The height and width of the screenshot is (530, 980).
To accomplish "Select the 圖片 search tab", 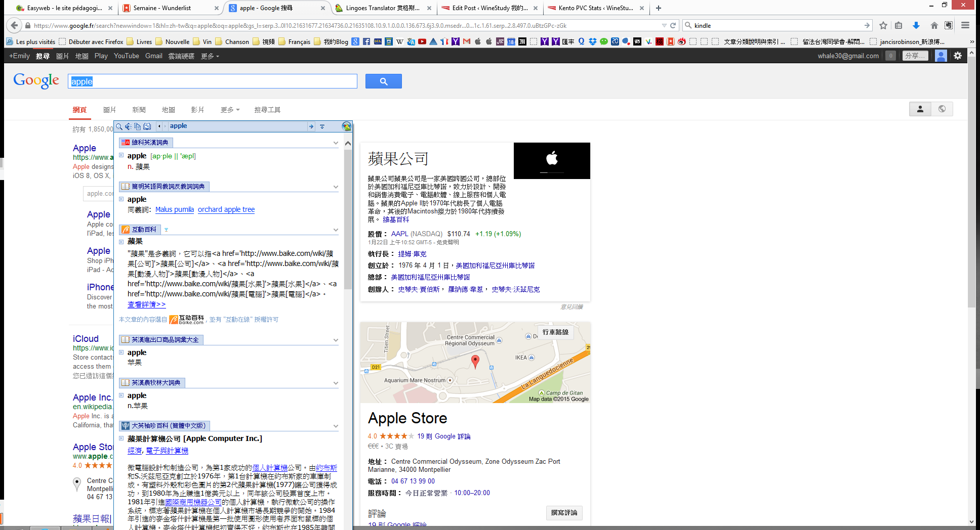I will click(109, 110).
